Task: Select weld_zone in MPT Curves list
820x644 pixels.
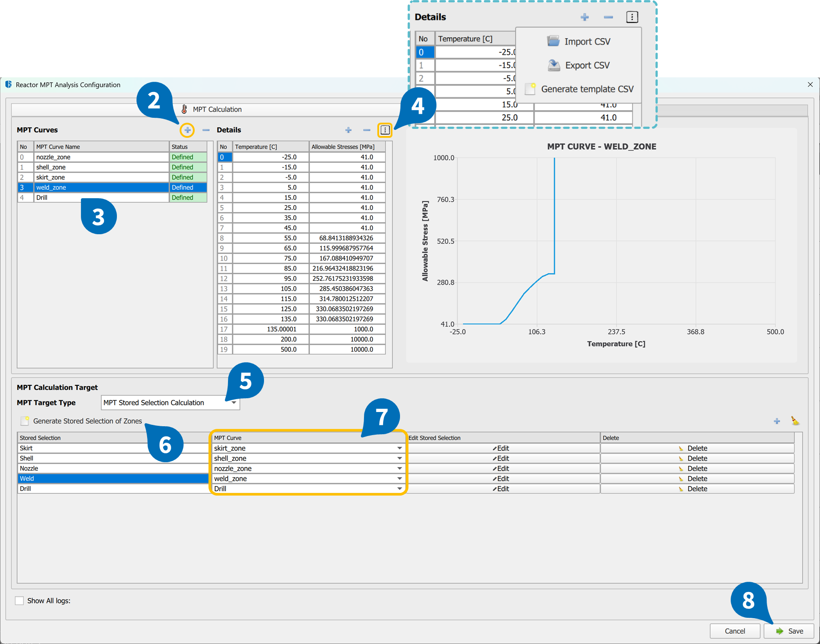Action: tap(101, 188)
